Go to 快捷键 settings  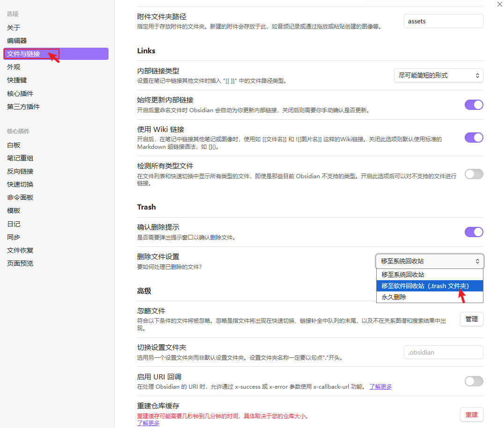[17, 80]
